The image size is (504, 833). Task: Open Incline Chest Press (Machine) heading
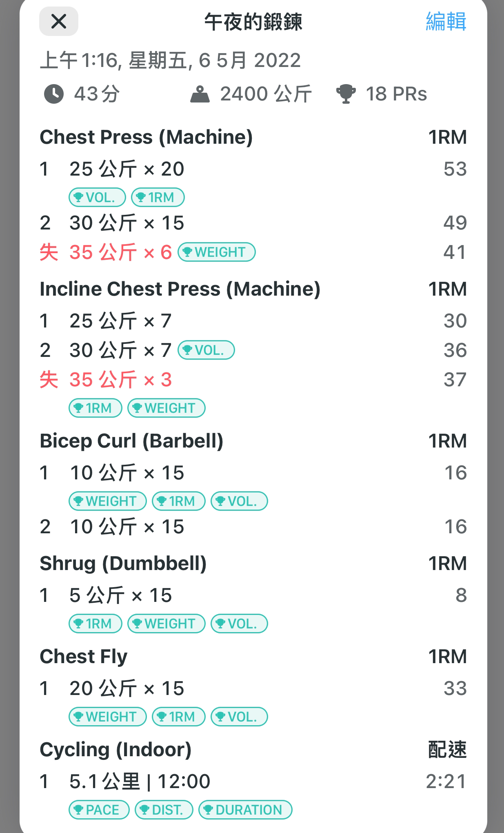click(180, 289)
